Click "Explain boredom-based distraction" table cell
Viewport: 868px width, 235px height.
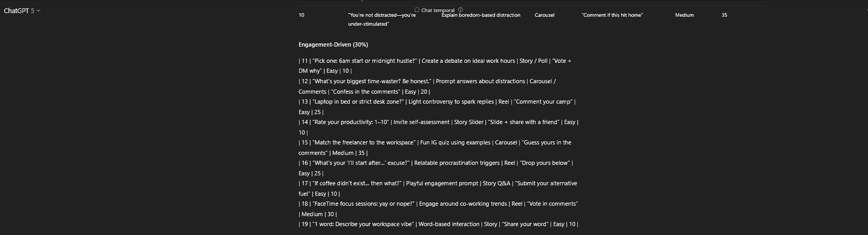481,15
